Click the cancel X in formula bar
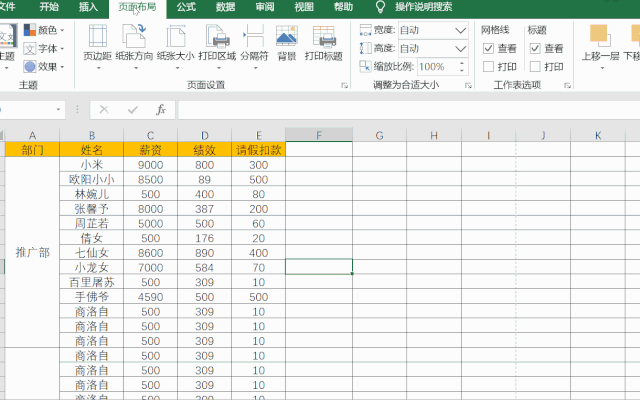Screen dimensions: 640x400 tap(104, 109)
